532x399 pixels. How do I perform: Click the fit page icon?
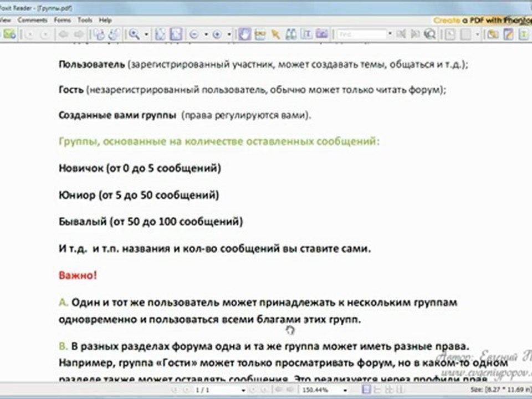click(x=161, y=34)
